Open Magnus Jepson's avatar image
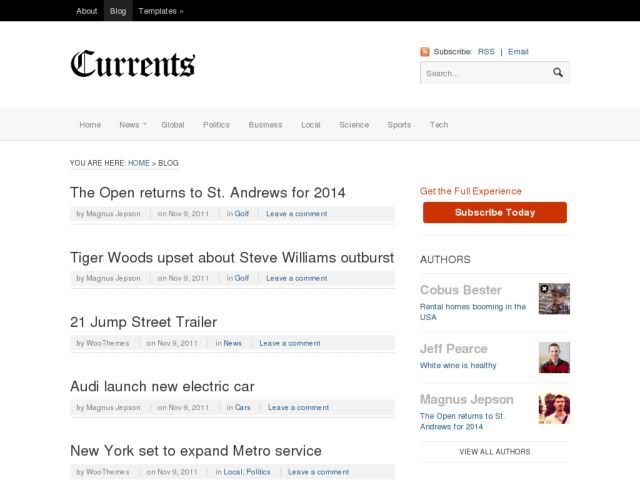The height and width of the screenshot is (480, 640). tap(554, 408)
